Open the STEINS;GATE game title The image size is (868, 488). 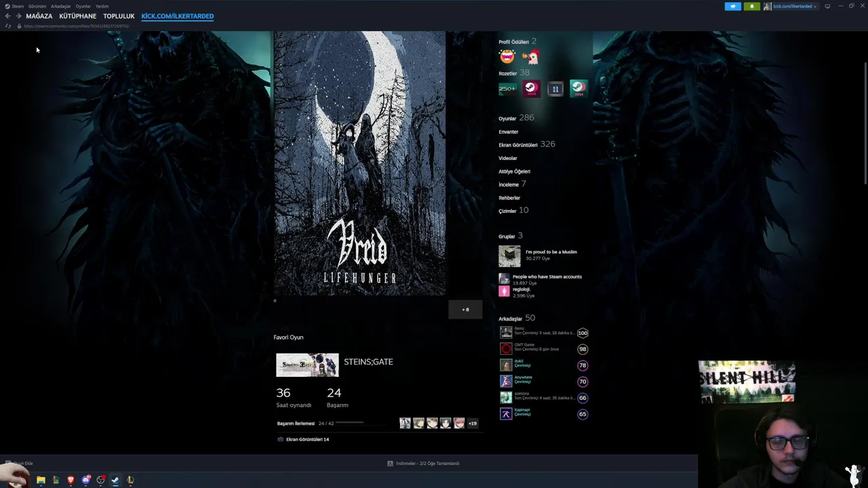tap(368, 362)
